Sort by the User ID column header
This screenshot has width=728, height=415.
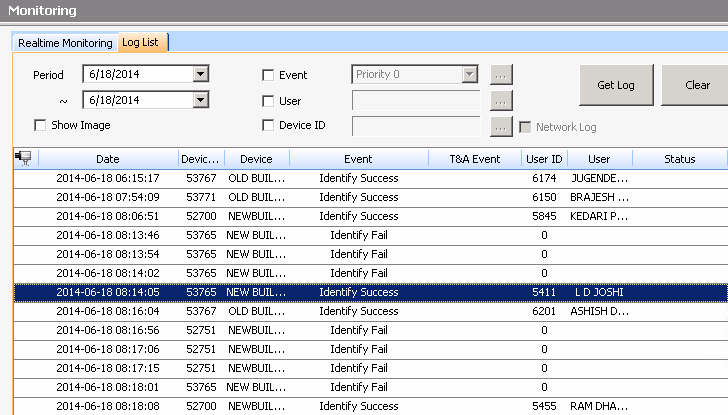(544, 159)
